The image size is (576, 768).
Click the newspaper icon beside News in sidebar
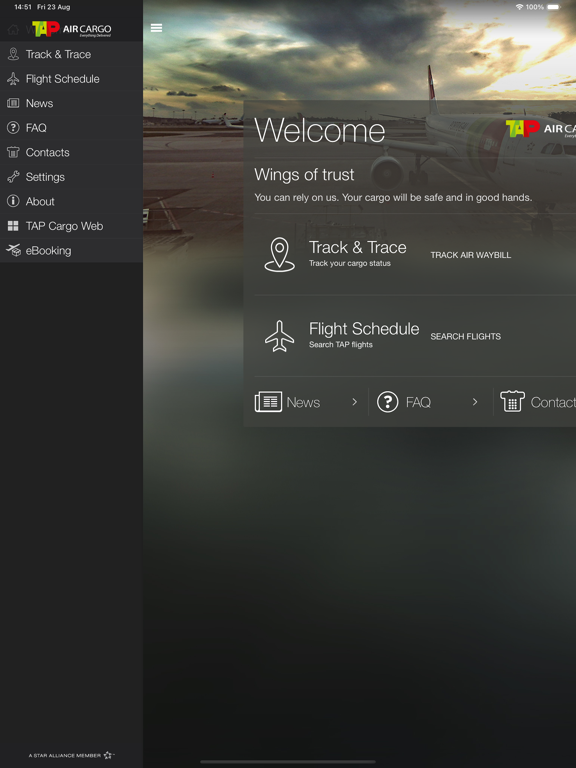click(13, 103)
